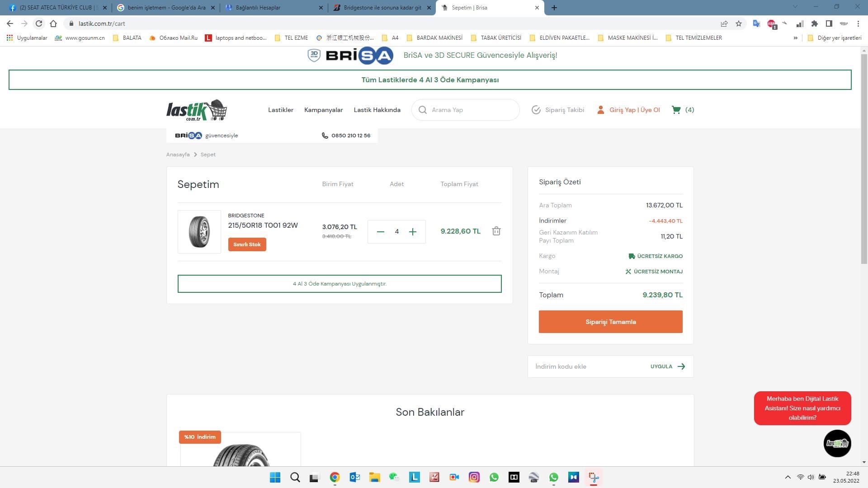This screenshot has width=868, height=488.
Task: Open Chrome side panel icon
Action: click(829, 23)
